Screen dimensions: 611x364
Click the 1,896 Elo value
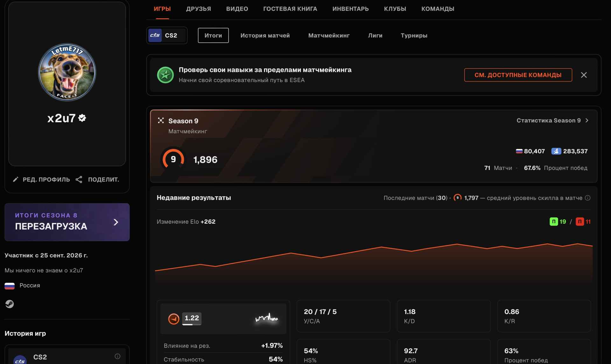[205, 159]
